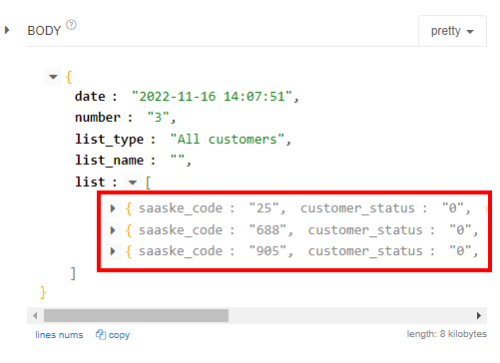Click the BODY help question mark icon
This screenshot has width=500, height=363.
coord(71,25)
